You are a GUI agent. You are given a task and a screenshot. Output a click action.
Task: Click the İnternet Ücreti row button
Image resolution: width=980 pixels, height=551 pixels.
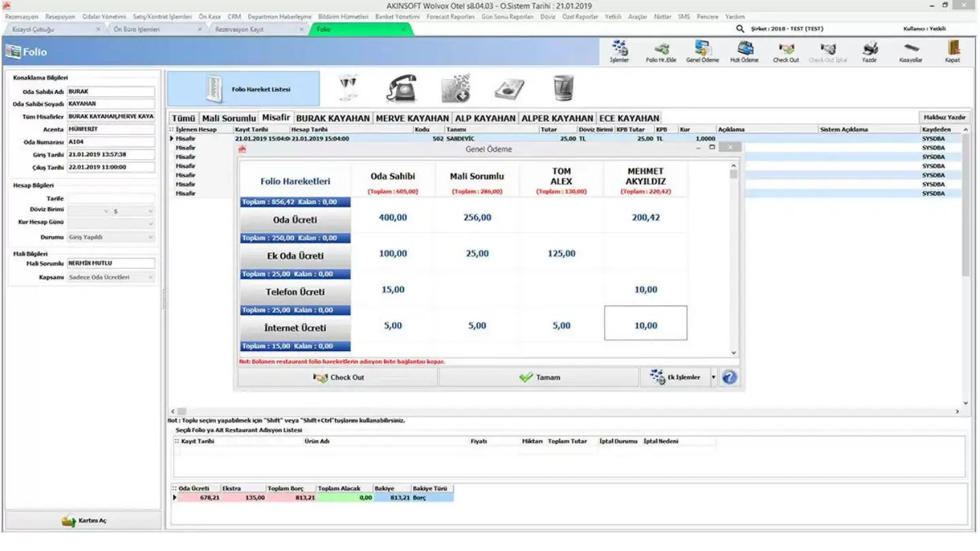[295, 328]
